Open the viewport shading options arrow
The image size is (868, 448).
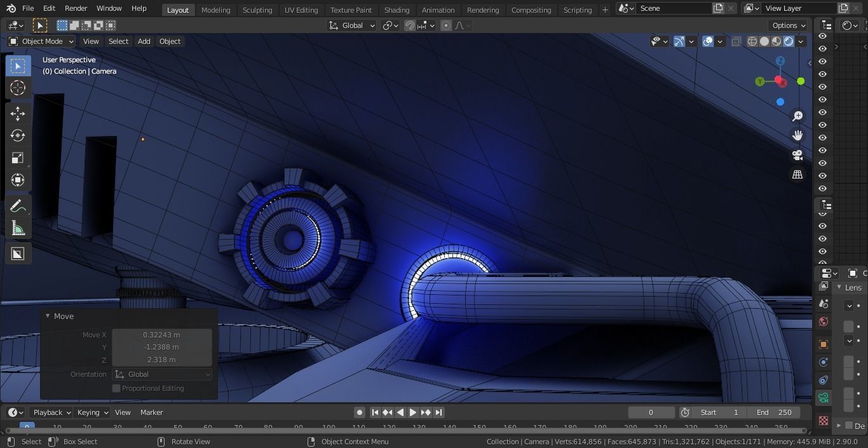click(x=801, y=41)
